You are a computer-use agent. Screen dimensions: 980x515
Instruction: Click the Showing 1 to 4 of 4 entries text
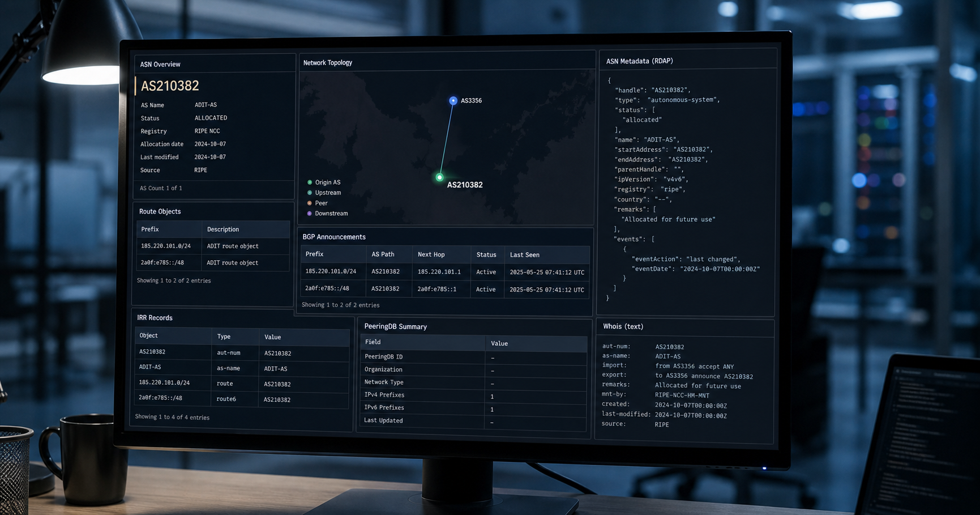(x=172, y=417)
